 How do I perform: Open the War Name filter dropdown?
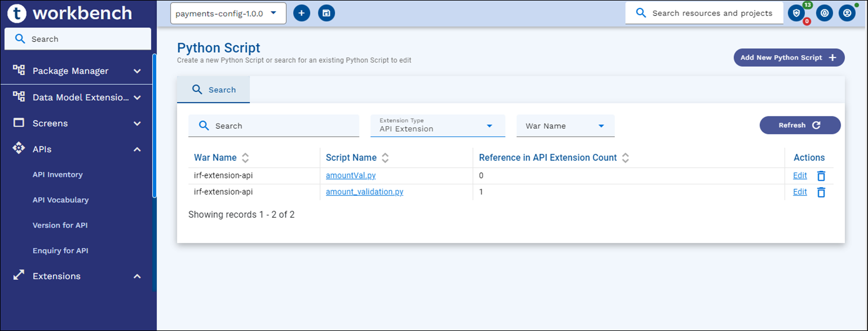[x=565, y=126]
